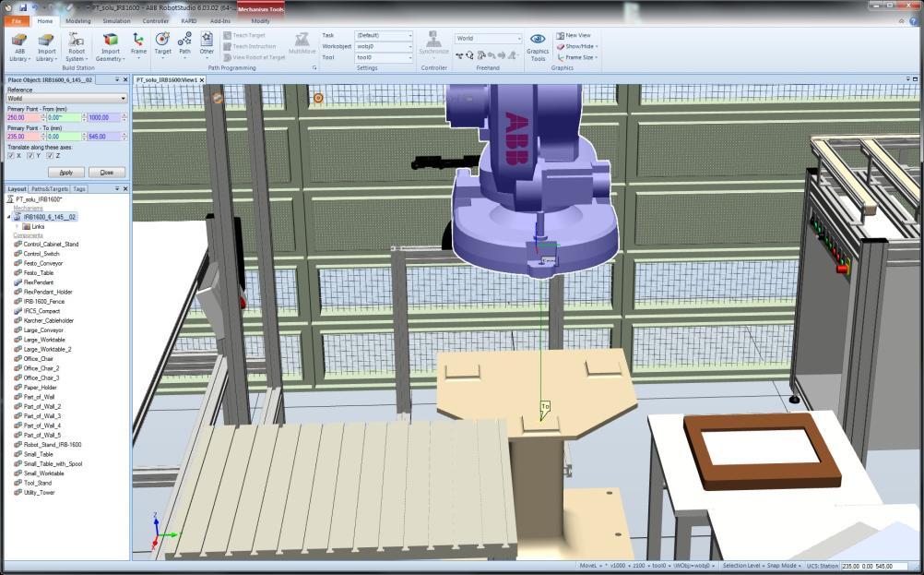Image resolution: width=924 pixels, height=575 pixels.
Task: Select Office_Chair_3 in the layout tree
Action: [41, 378]
